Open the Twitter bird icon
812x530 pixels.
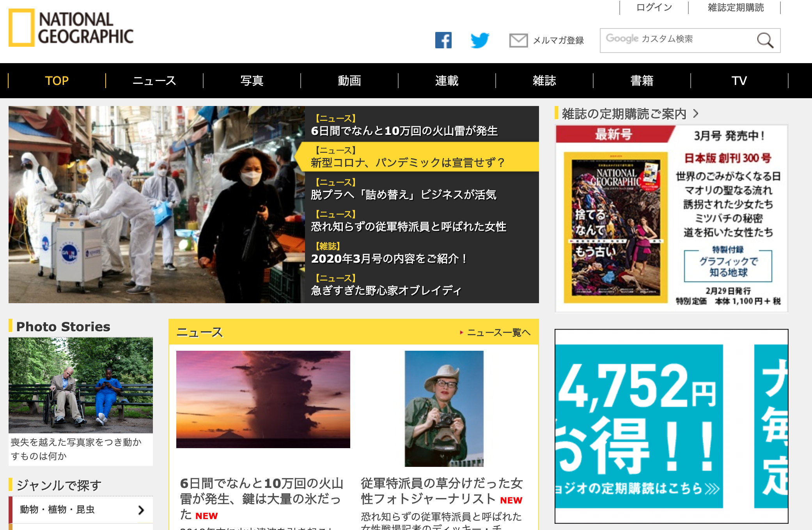(x=480, y=40)
